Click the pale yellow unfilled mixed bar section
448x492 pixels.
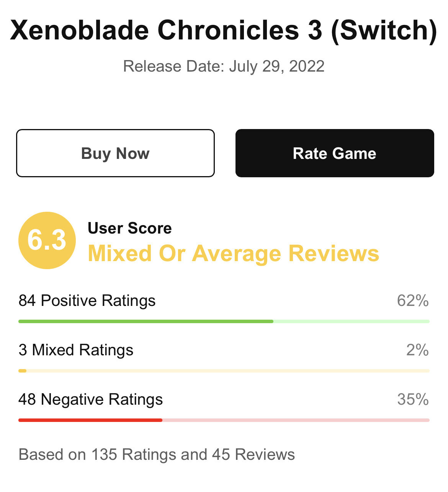tap(228, 371)
